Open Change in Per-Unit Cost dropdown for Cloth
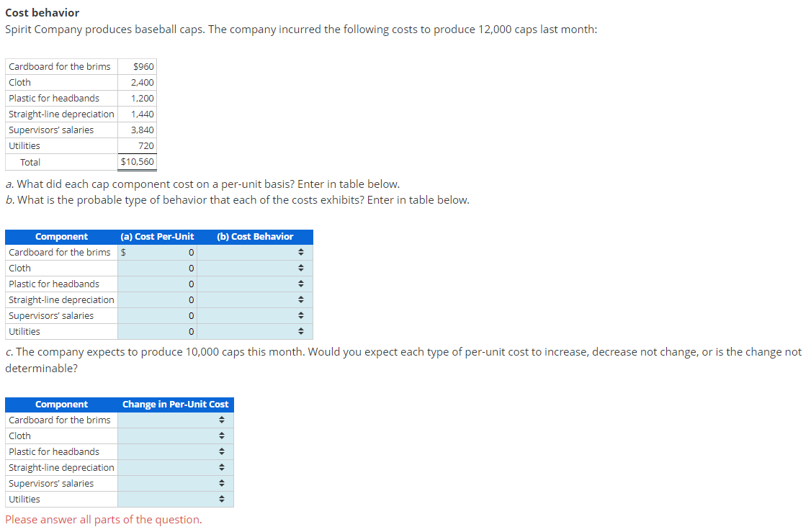Viewport: 811px width, 532px height. point(175,436)
